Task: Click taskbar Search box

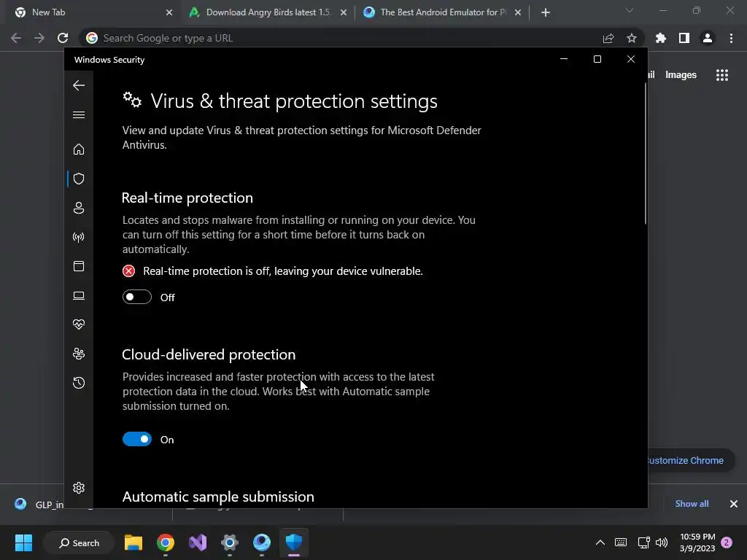Action: 79,542
